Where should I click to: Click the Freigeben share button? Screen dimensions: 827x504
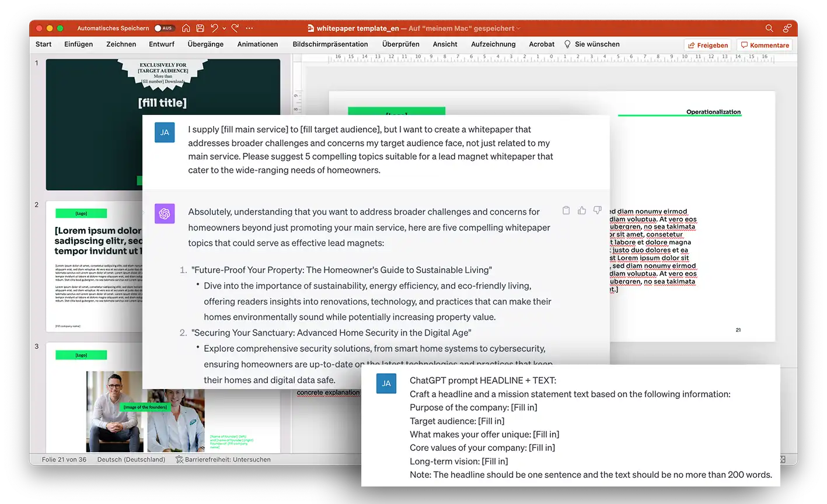click(707, 45)
